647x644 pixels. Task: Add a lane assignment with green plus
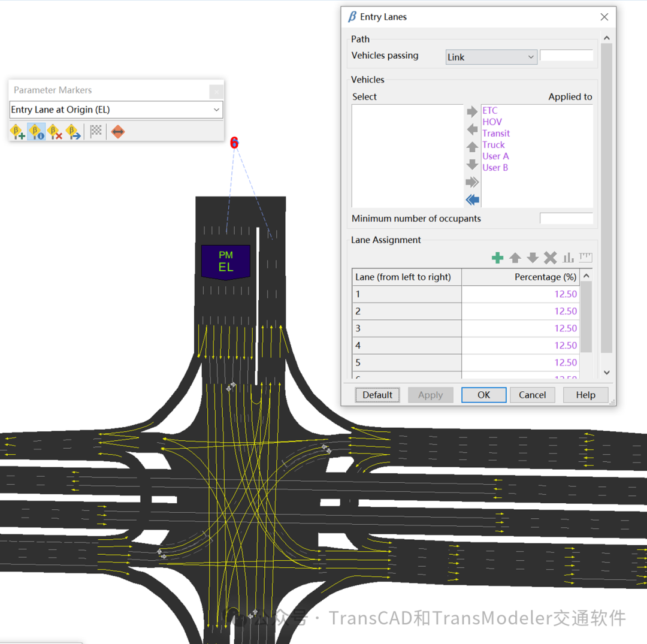click(x=497, y=258)
